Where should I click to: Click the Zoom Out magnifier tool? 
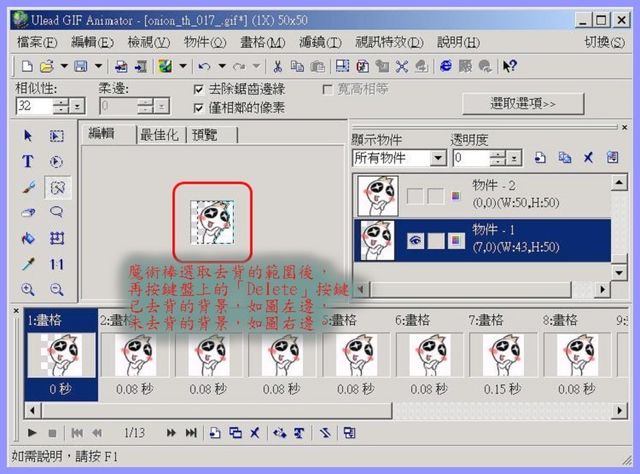57,289
